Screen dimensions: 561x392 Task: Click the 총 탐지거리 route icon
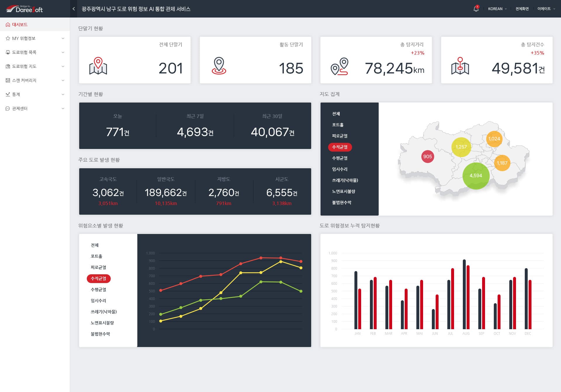tap(339, 67)
